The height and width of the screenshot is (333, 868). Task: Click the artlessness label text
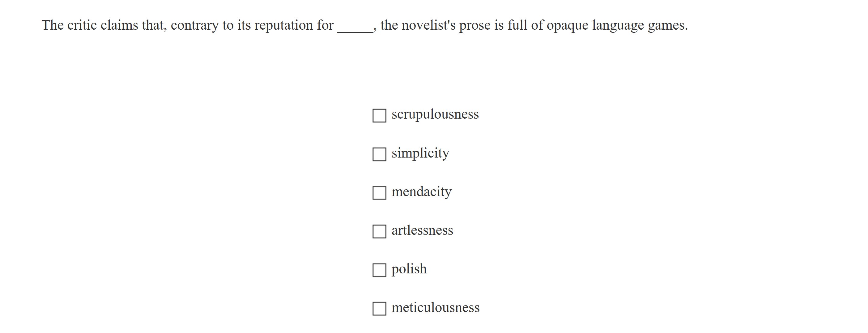point(423,230)
